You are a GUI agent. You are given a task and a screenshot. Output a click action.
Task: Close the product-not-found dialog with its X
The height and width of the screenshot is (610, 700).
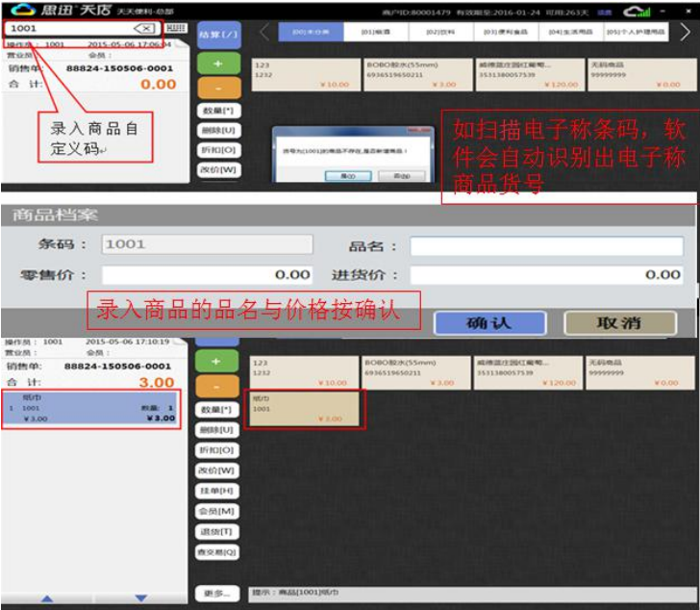point(419,130)
